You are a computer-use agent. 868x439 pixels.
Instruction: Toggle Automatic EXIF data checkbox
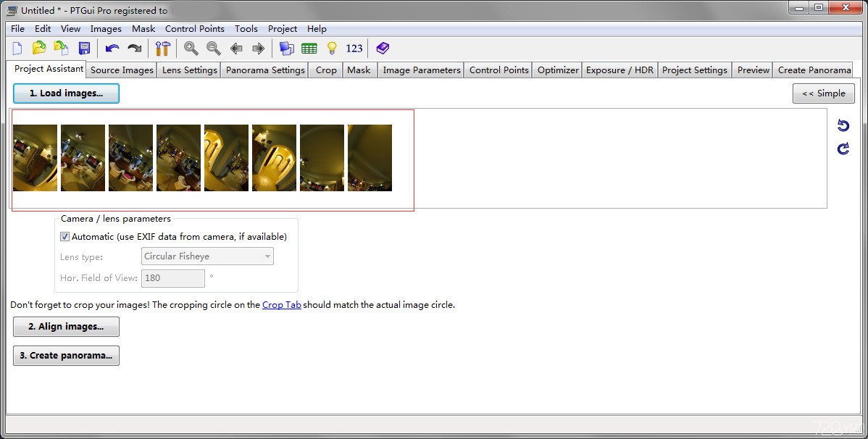(65, 236)
